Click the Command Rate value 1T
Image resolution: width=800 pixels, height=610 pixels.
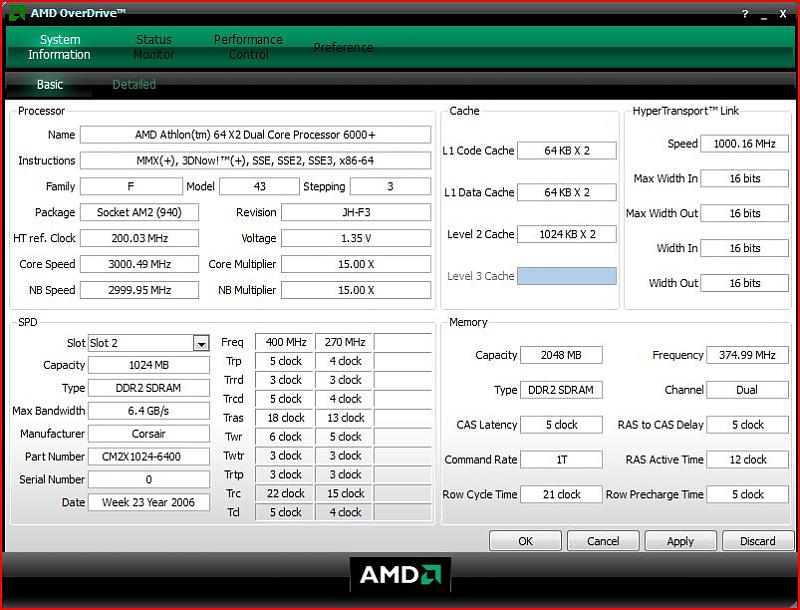coord(561,460)
